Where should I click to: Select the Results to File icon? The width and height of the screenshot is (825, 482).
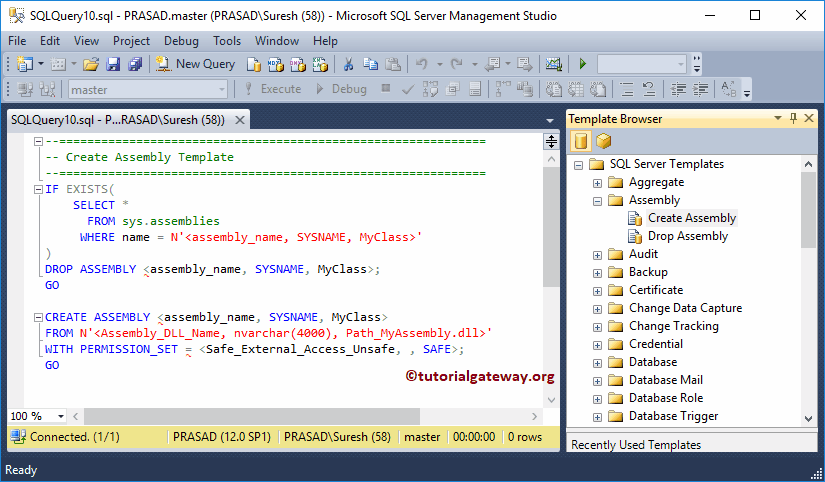point(598,90)
